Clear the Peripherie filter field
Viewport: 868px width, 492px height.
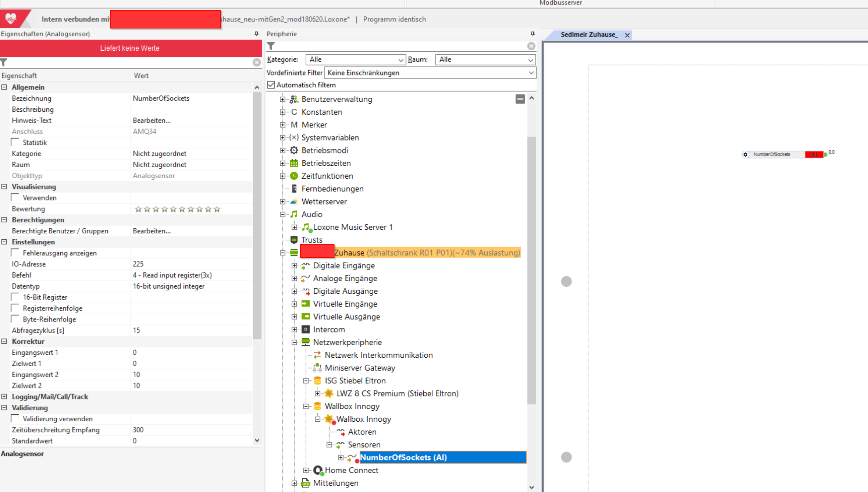coord(531,46)
